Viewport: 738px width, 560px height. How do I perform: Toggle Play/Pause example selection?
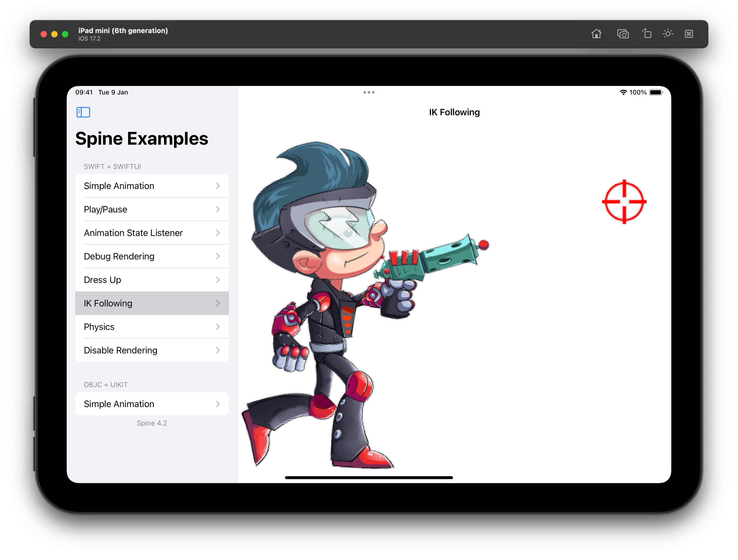pos(152,209)
